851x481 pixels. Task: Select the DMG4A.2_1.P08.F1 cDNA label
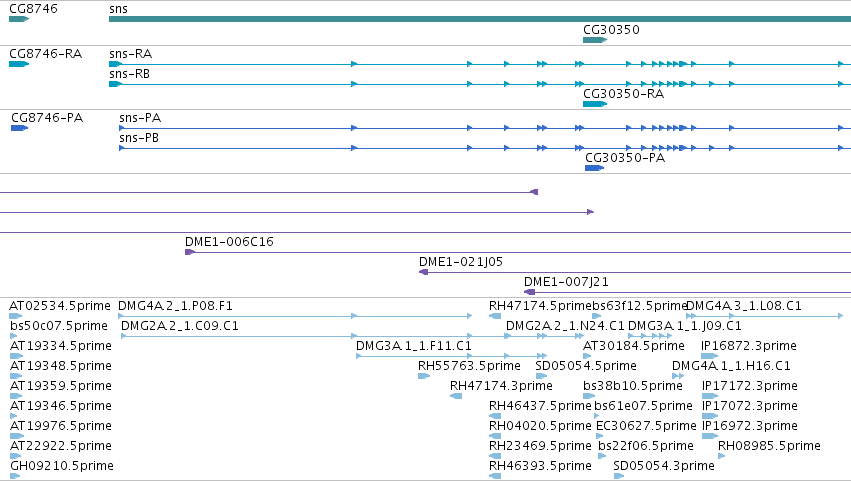click(x=175, y=306)
